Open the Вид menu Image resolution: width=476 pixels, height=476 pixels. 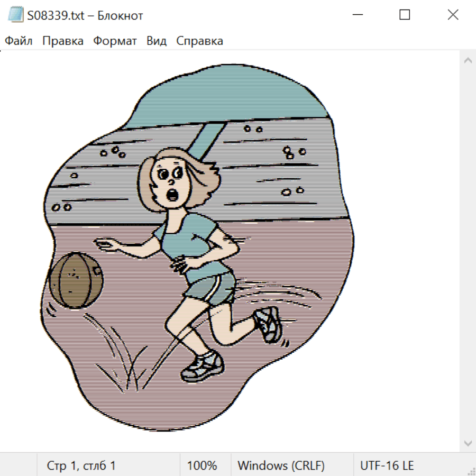(157, 41)
